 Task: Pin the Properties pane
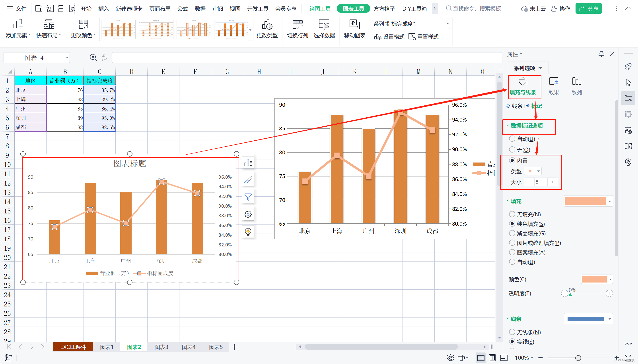[601, 54]
